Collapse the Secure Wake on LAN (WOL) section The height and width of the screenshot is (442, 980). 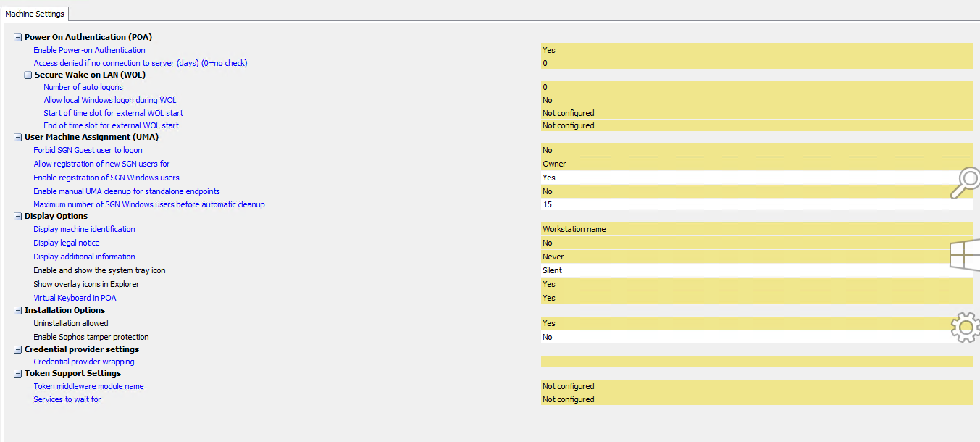[x=28, y=75]
